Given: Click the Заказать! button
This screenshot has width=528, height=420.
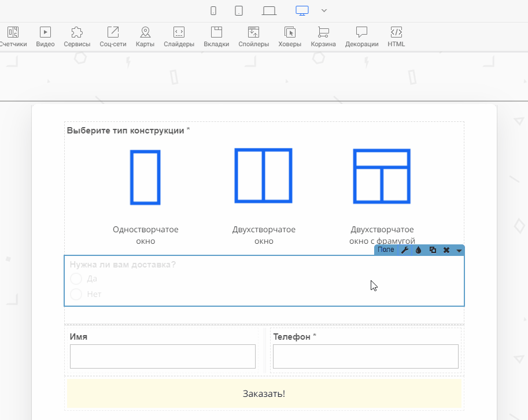Looking at the screenshot, I should pos(264,393).
